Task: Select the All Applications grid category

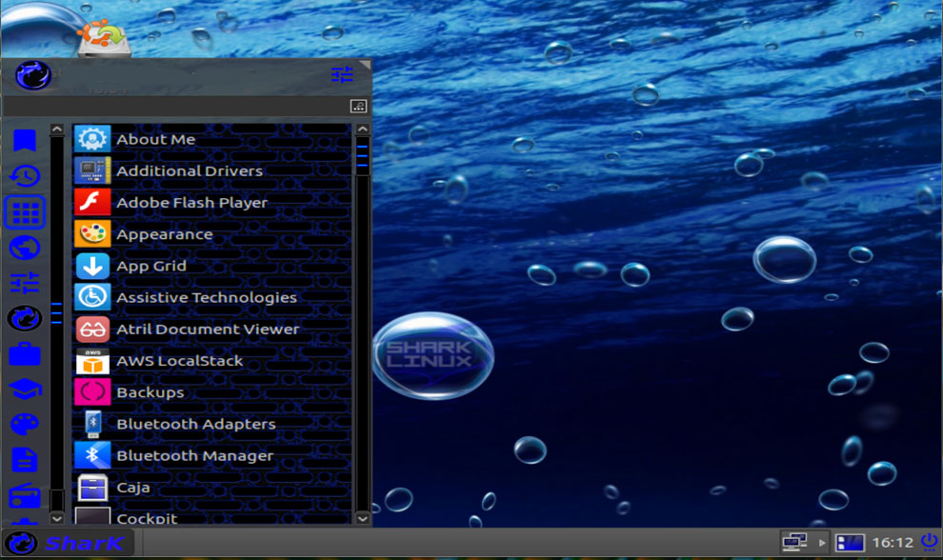Action: [x=25, y=211]
